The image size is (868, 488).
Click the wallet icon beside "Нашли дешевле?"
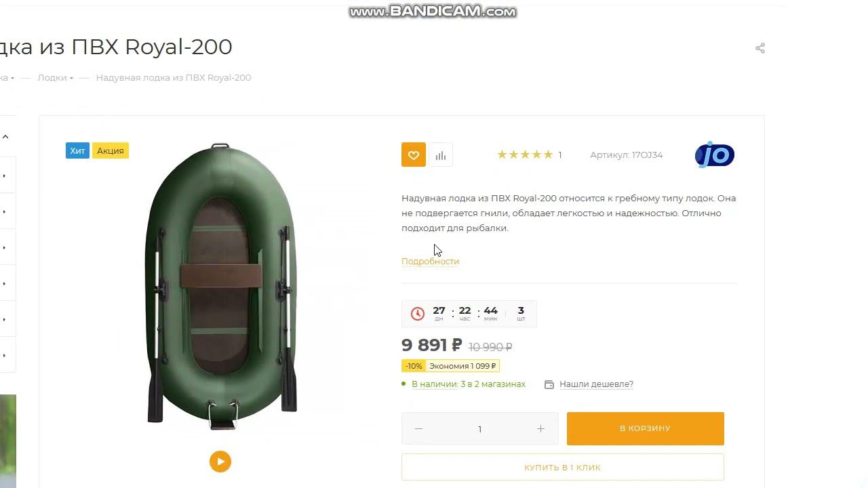[x=549, y=384]
